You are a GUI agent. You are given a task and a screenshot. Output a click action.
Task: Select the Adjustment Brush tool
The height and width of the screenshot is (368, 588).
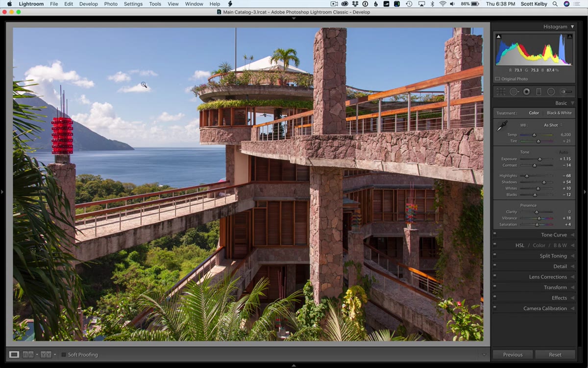coord(566,92)
